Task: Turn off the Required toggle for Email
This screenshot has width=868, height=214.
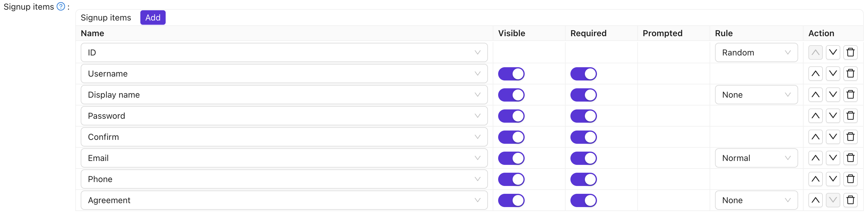Action: pos(583,158)
